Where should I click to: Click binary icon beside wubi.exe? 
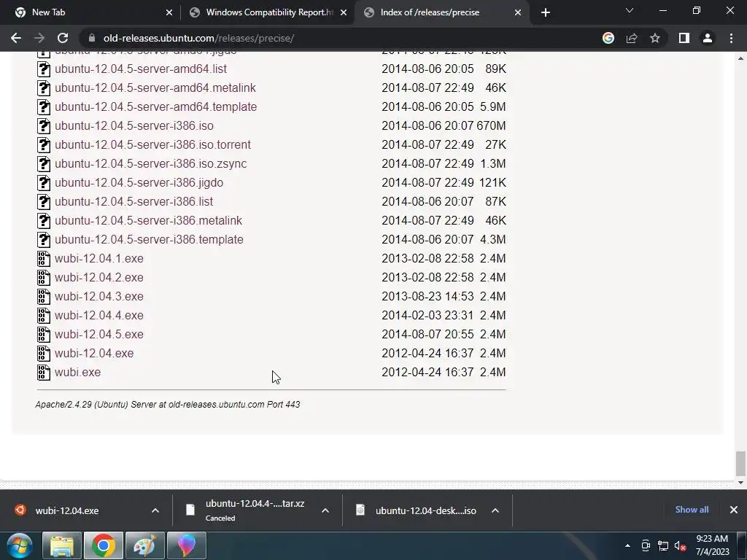[x=43, y=373]
